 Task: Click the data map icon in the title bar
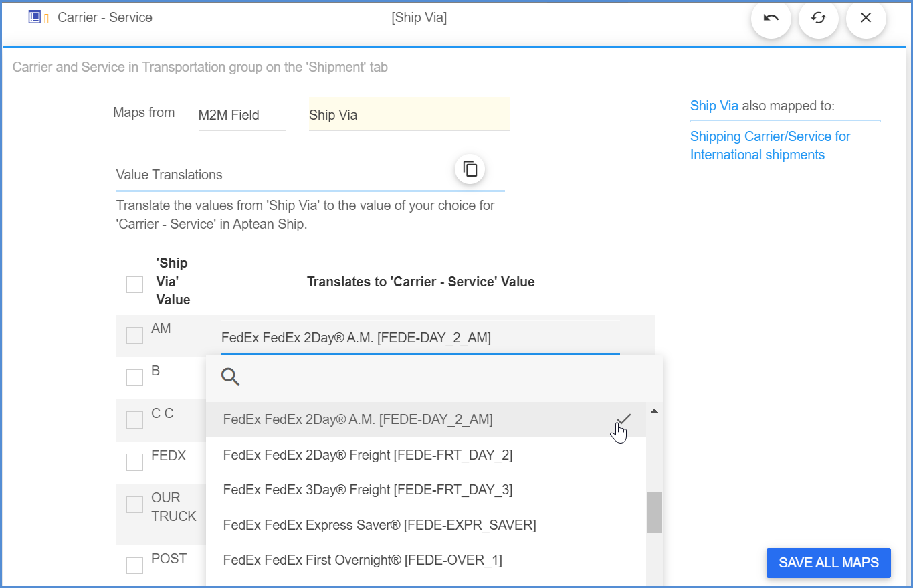pos(34,17)
